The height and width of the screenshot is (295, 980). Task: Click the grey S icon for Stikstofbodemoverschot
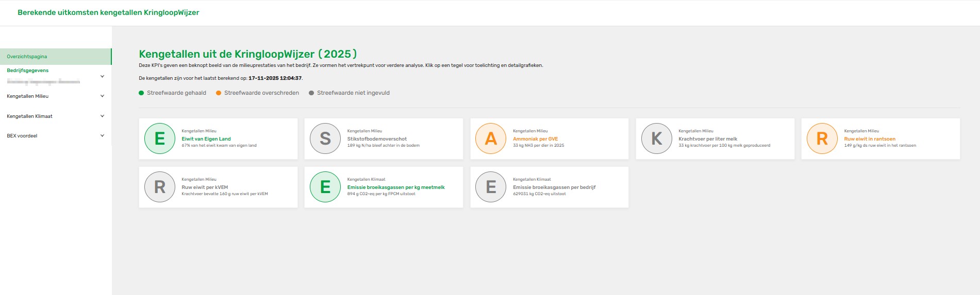tap(325, 138)
